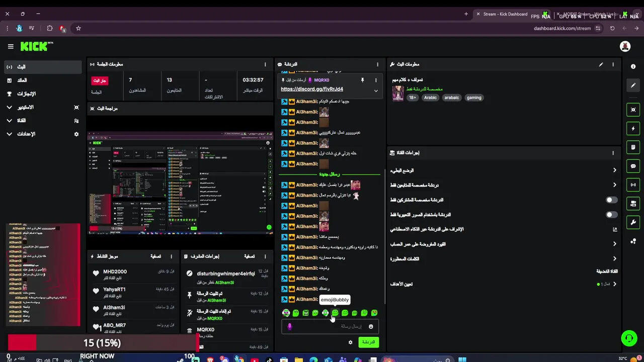Click the stream category cover thumbnail

click(x=398, y=93)
